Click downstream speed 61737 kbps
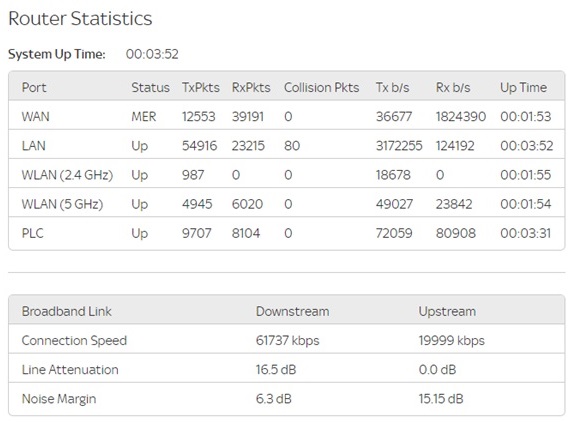The width and height of the screenshot is (573, 422). [288, 341]
